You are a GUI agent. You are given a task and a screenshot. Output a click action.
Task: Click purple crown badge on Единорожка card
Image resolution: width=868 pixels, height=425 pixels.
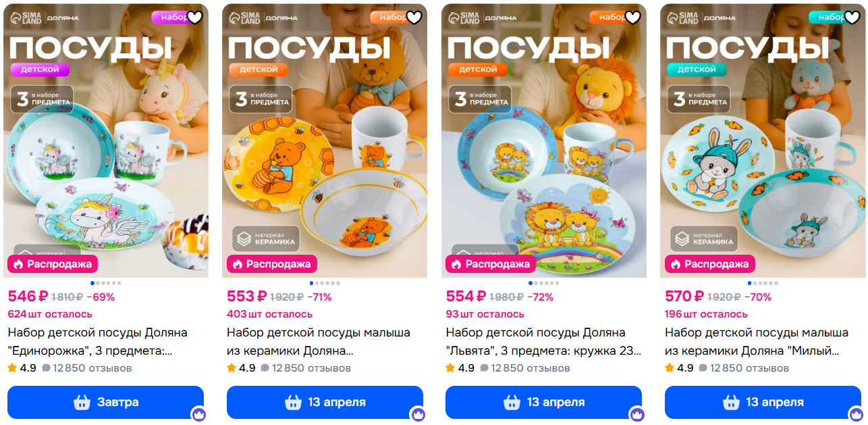click(198, 414)
